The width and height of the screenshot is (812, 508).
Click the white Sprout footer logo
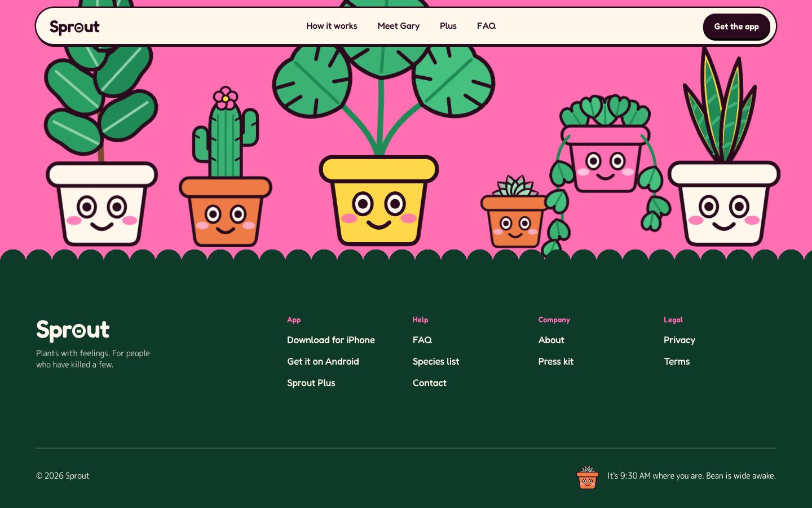coord(73,331)
